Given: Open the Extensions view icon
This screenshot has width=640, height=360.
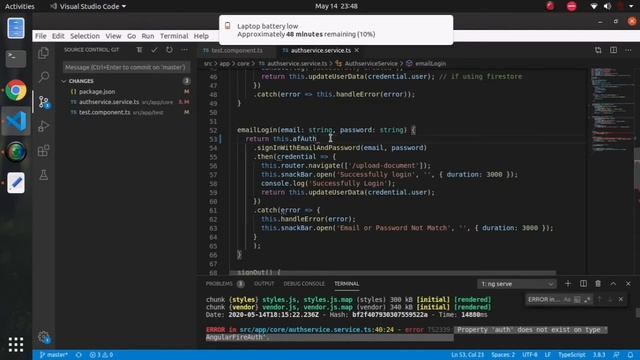Looking at the screenshot, I should tap(43, 151).
